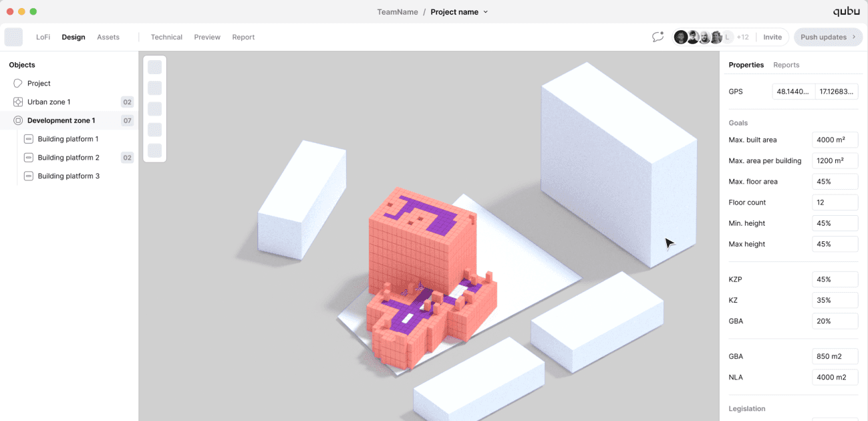Switch to the Technical tab

point(166,37)
